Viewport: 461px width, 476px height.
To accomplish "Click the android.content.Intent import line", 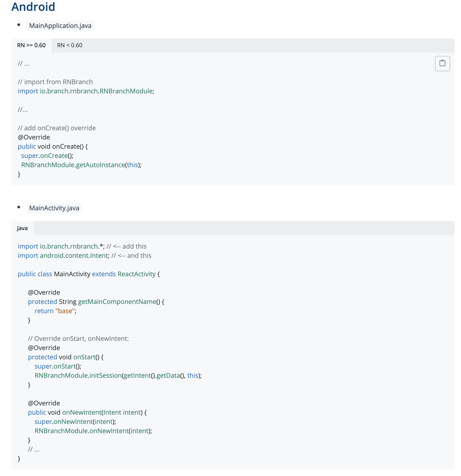I will (x=62, y=255).
